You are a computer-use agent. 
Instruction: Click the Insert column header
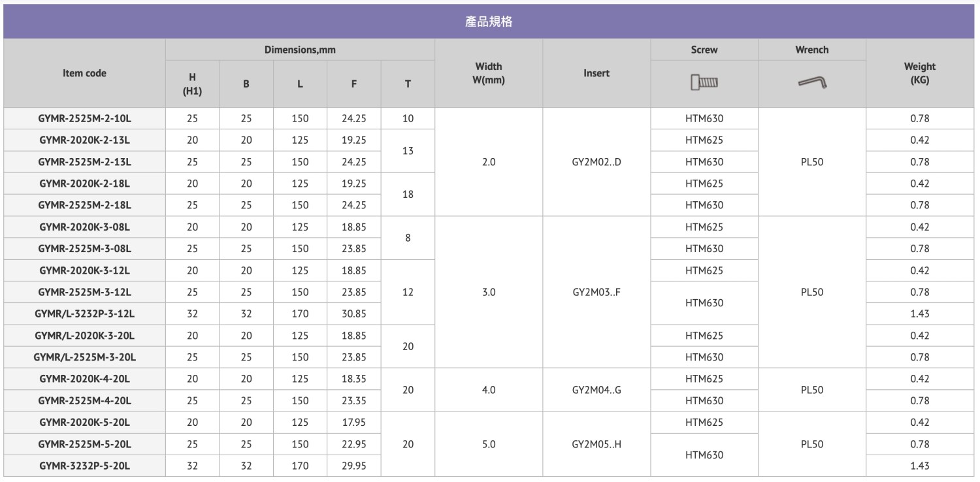[x=596, y=73]
